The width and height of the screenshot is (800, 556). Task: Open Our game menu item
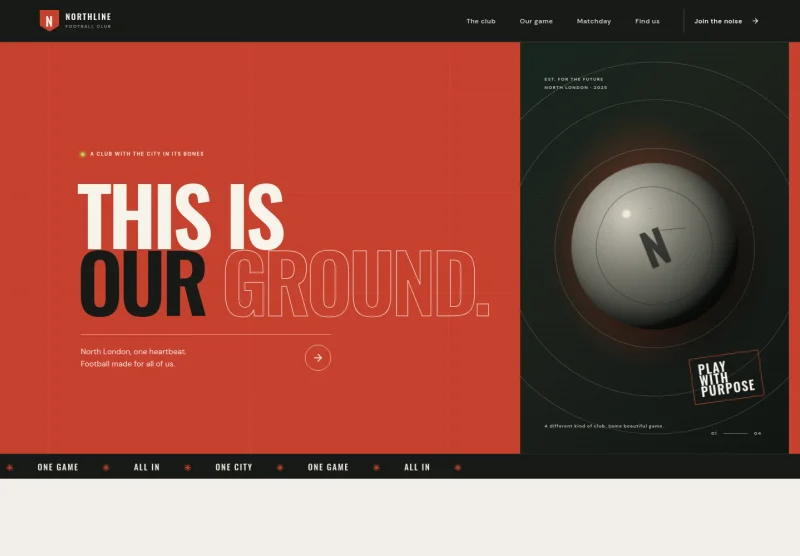pyautogui.click(x=536, y=21)
